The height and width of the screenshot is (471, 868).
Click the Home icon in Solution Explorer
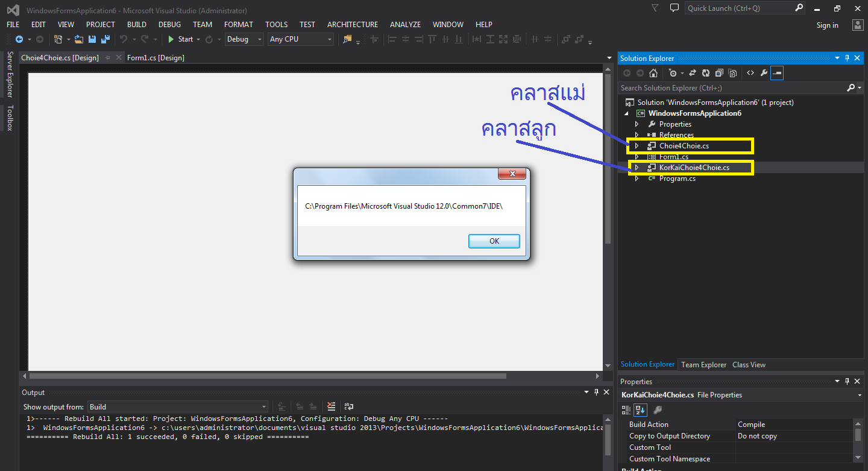pos(653,73)
